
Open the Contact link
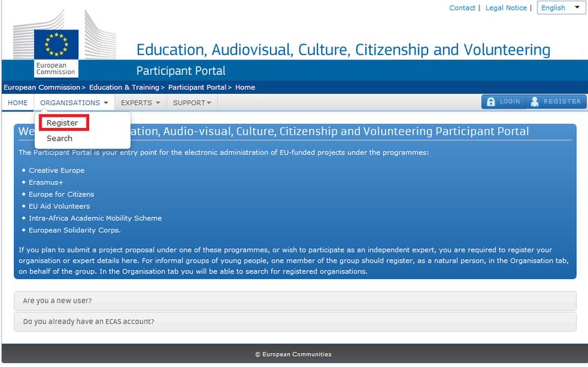coord(462,8)
